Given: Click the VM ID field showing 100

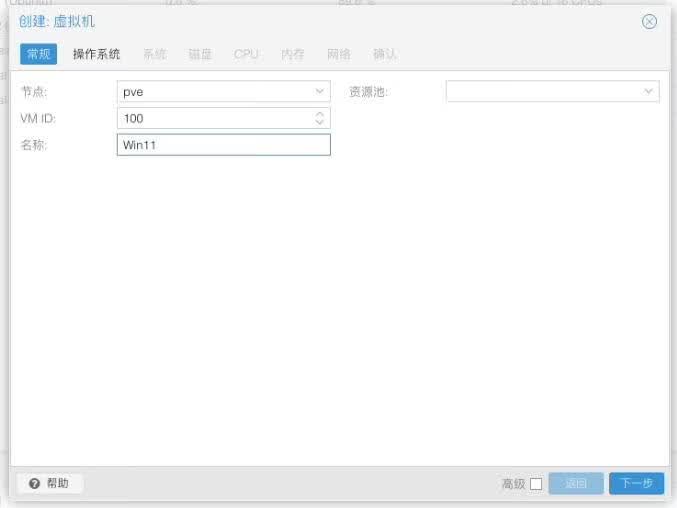Looking at the screenshot, I should pyautogui.click(x=224, y=118).
